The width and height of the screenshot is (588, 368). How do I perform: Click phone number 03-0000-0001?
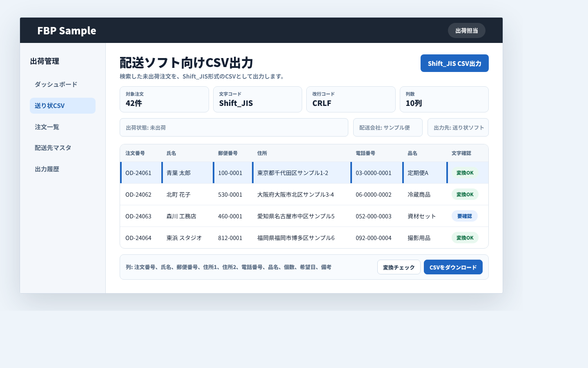(x=374, y=173)
